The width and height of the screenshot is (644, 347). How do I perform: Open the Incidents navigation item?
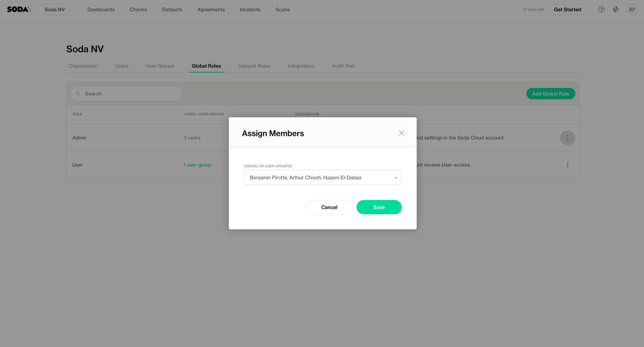point(250,9)
